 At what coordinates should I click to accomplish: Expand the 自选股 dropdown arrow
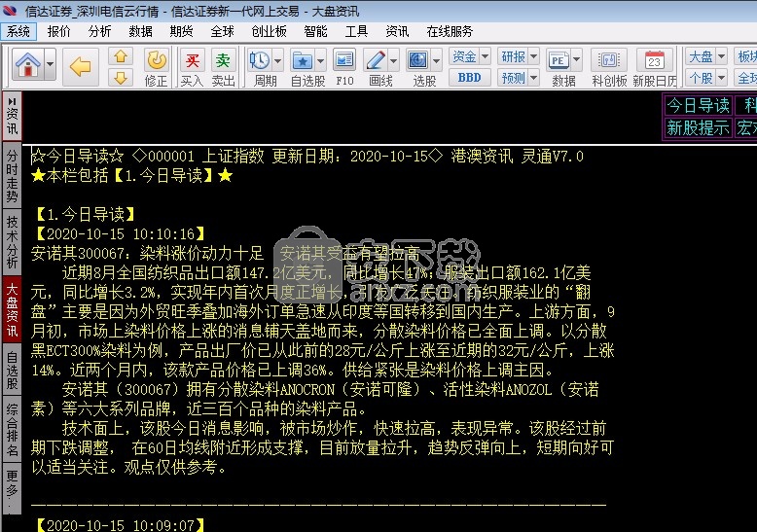click(320, 61)
